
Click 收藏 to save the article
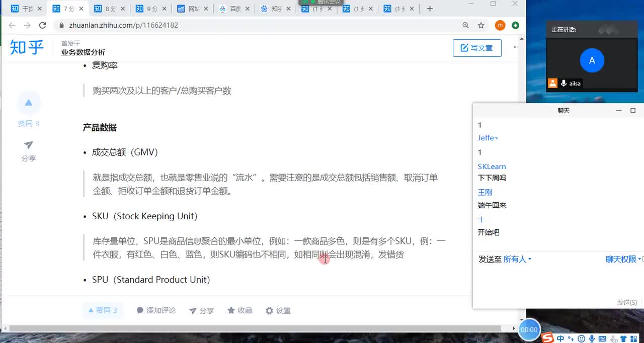pyautogui.click(x=240, y=311)
